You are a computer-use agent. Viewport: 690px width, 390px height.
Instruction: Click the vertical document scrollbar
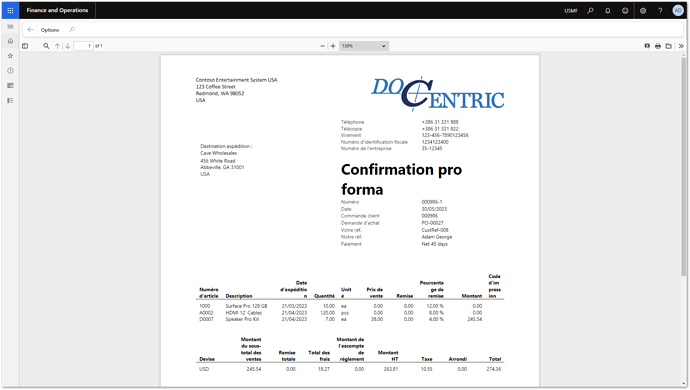coord(683,167)
